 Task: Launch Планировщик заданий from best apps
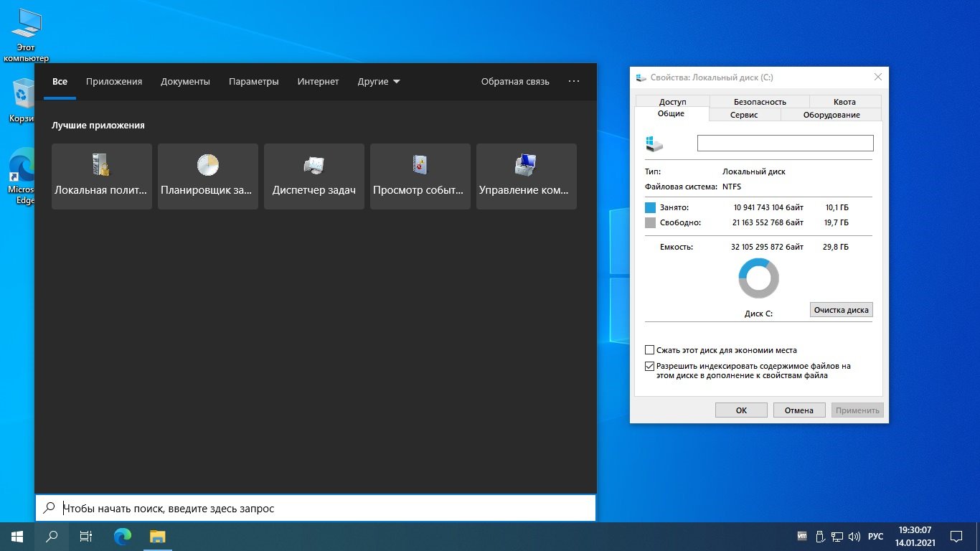(208, 176)
